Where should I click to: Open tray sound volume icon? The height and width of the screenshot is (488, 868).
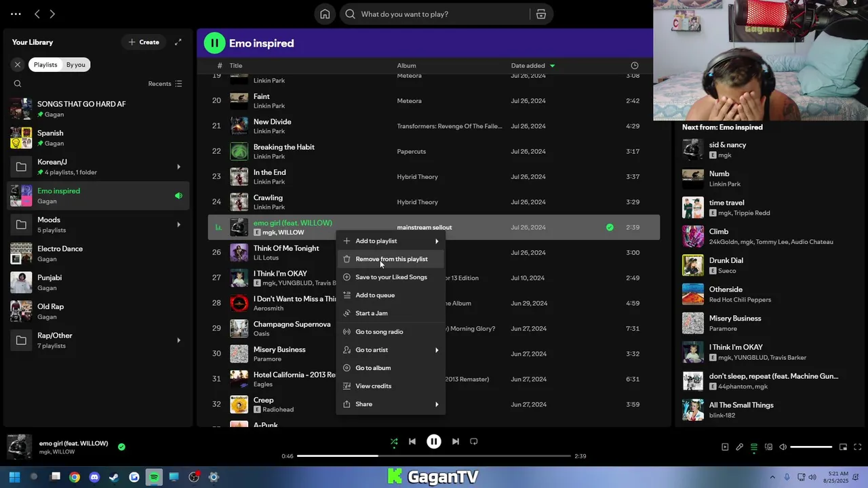point(813,477)
